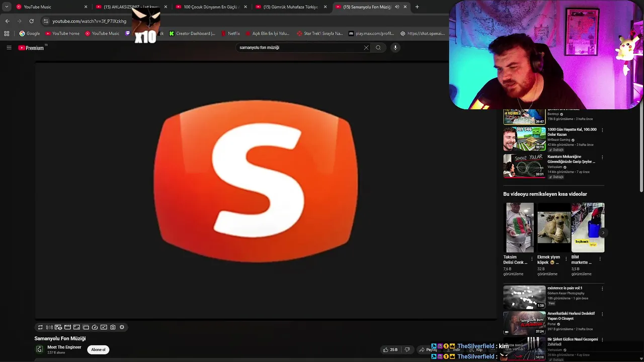Viewport: 644px width, 362px height.
Task: Dislike the video with thumbs-down button
Action: (x=408, y=349)
